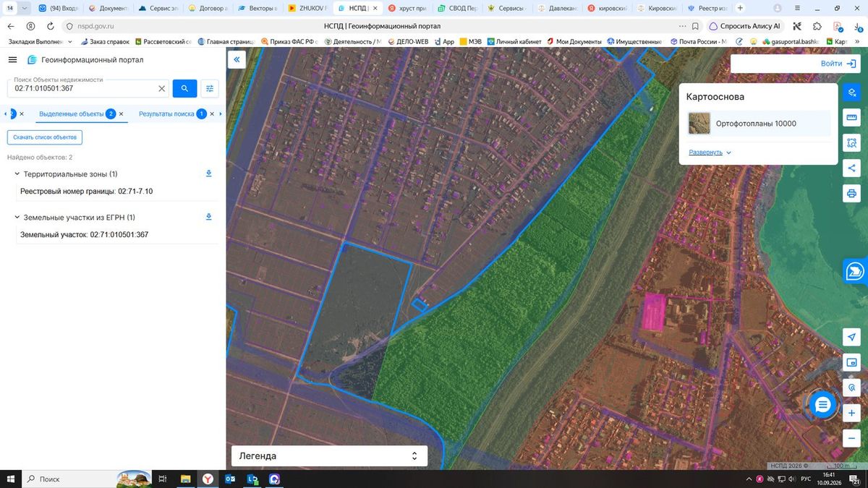Image resolution: width=868 pixels, height=488 pixels.
Task: Click Спросить Алису AI button
Action: (x=746, y=26)
